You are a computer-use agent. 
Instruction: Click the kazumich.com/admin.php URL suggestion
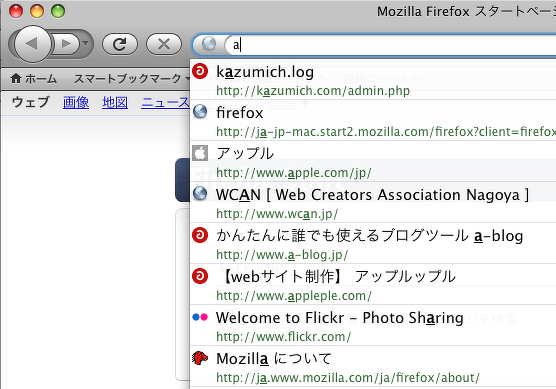[x=313, y=91]
